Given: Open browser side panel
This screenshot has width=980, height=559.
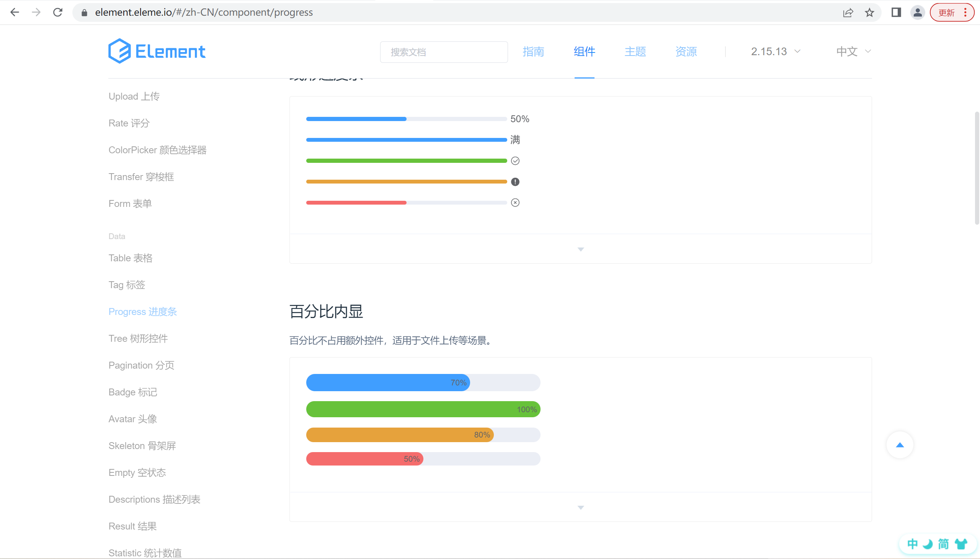Looking at the screenshot, I should click(896, 12).
